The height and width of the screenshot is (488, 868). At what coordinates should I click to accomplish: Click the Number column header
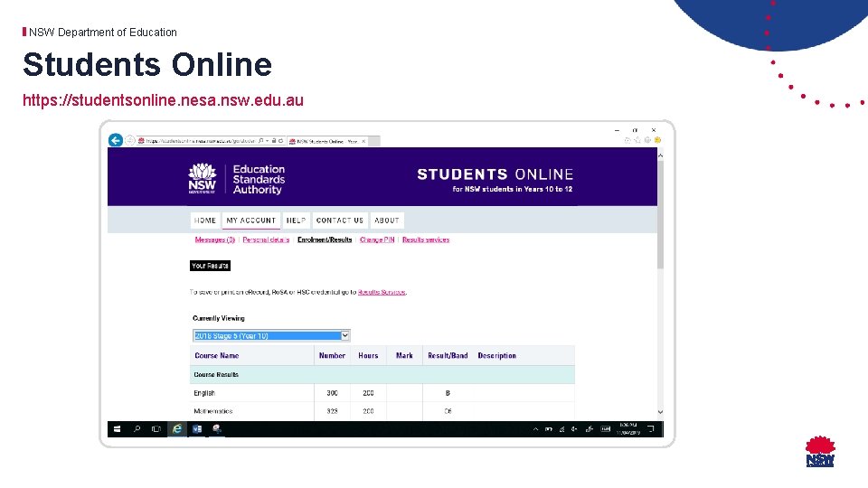click(x=332, y=355)
